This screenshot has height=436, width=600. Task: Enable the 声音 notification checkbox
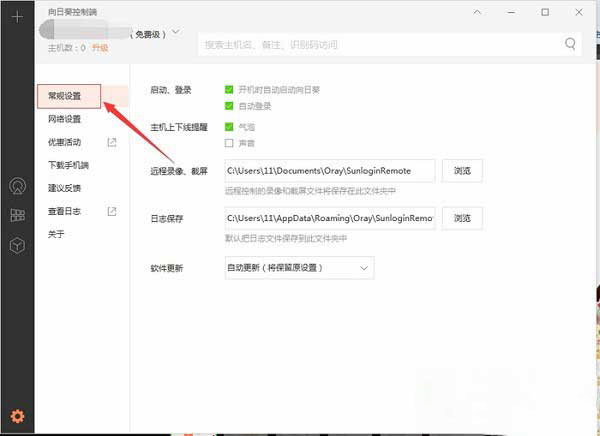pos(229,143)
